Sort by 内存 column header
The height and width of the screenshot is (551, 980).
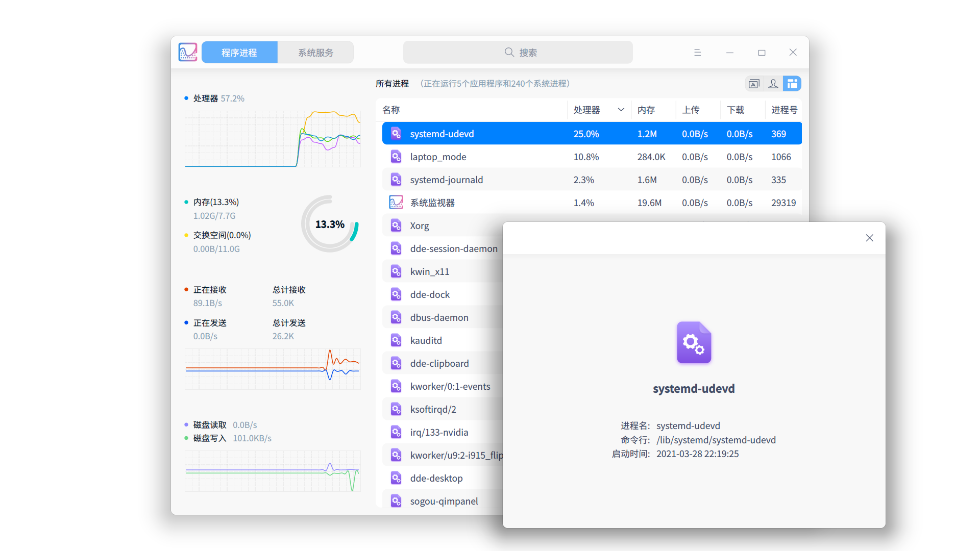tap(646, 110)
